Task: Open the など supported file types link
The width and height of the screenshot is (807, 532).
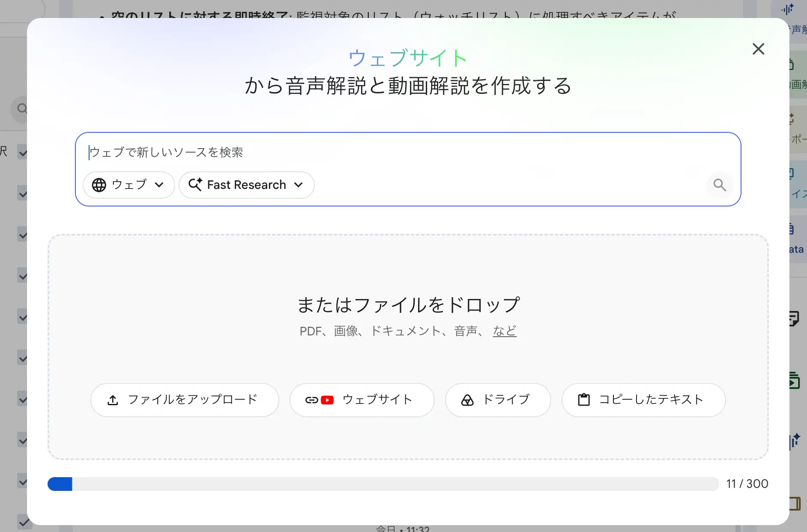Action: pos(505,331)
